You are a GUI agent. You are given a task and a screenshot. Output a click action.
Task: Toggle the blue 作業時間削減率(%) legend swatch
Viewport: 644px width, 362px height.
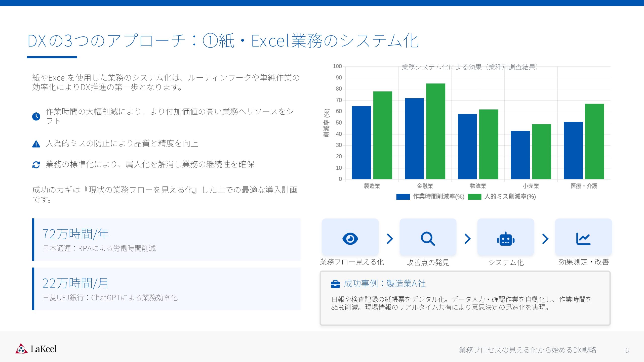(403, 197)
